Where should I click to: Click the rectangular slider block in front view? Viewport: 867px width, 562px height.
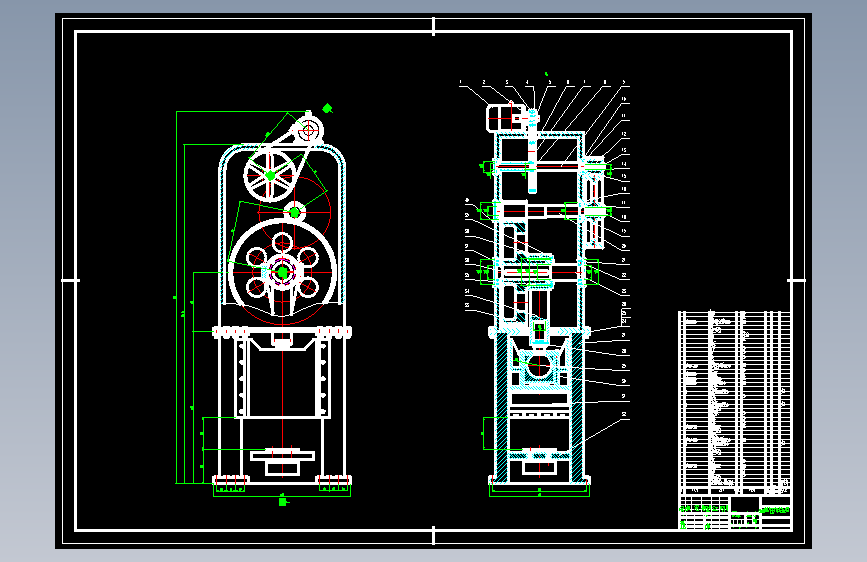[x=283, y=378]
